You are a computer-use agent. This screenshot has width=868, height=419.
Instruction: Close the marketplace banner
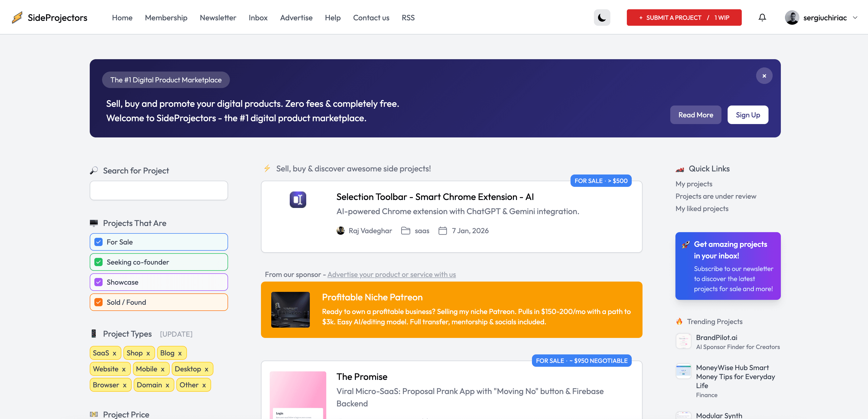764,76
